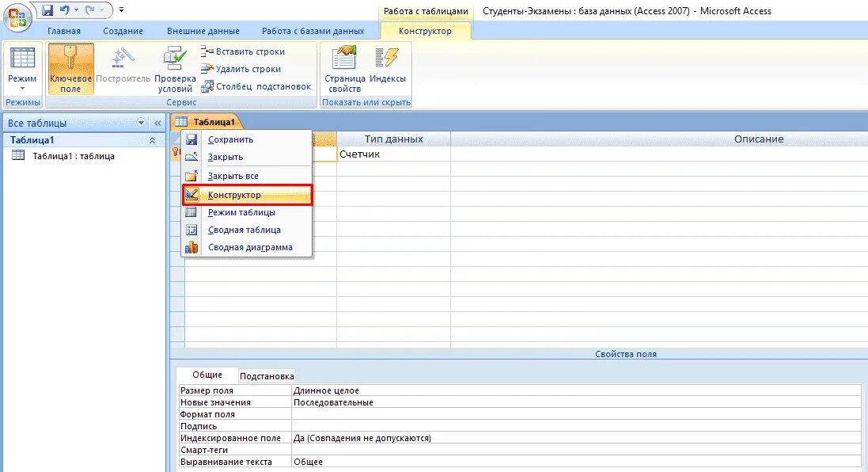
Task: Switch to the Общие properties tab
Action: 207,375
